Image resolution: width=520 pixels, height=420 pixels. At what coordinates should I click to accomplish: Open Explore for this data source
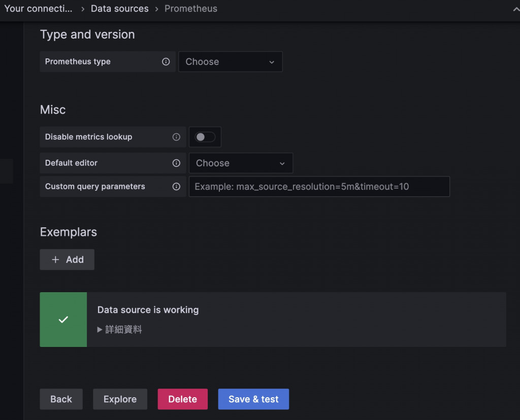120,399
